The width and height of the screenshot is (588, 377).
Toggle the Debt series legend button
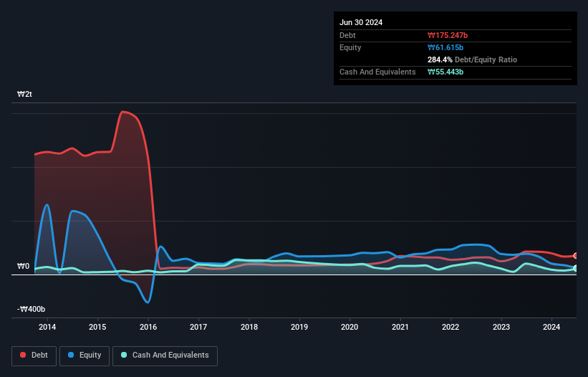coord(34,355)
